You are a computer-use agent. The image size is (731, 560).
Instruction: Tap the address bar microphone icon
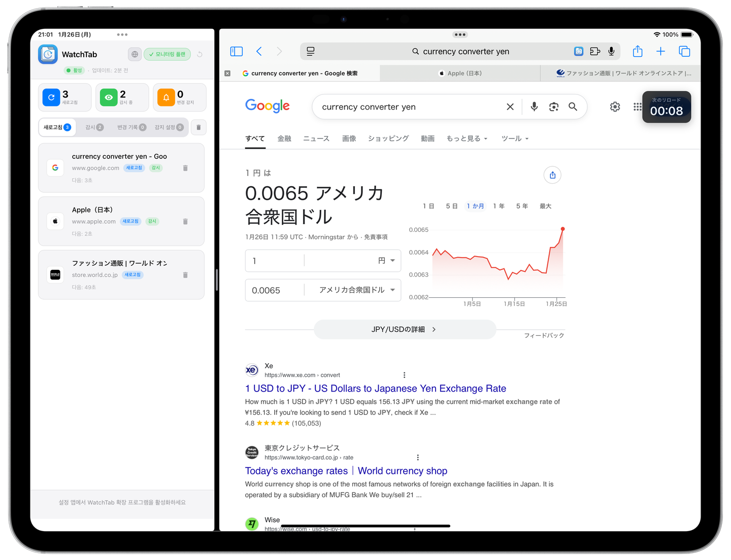tap(612, 51)
